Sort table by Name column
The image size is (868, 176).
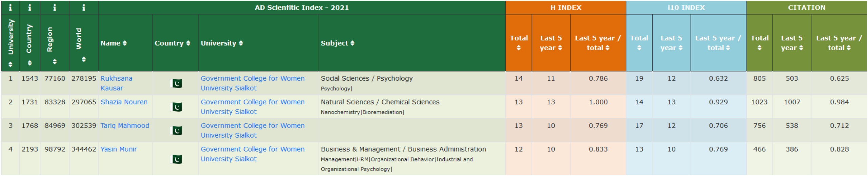[x=113, y=43]
